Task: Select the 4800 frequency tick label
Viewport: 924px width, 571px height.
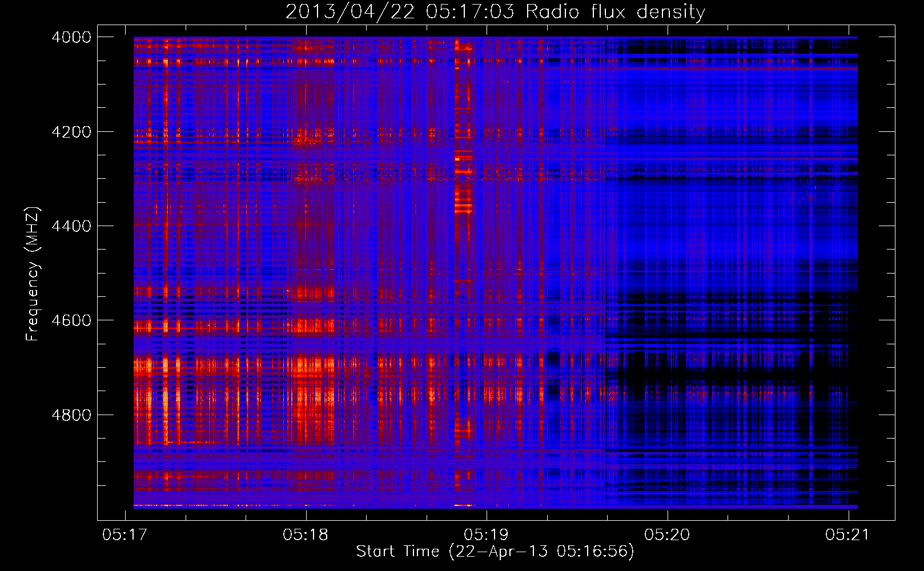Action: [71, 415]
